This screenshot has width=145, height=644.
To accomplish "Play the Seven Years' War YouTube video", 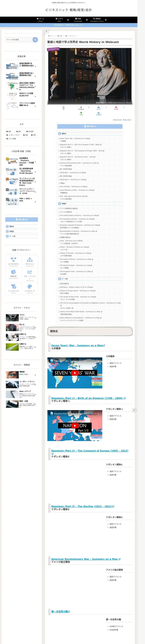I will (75, 373).
